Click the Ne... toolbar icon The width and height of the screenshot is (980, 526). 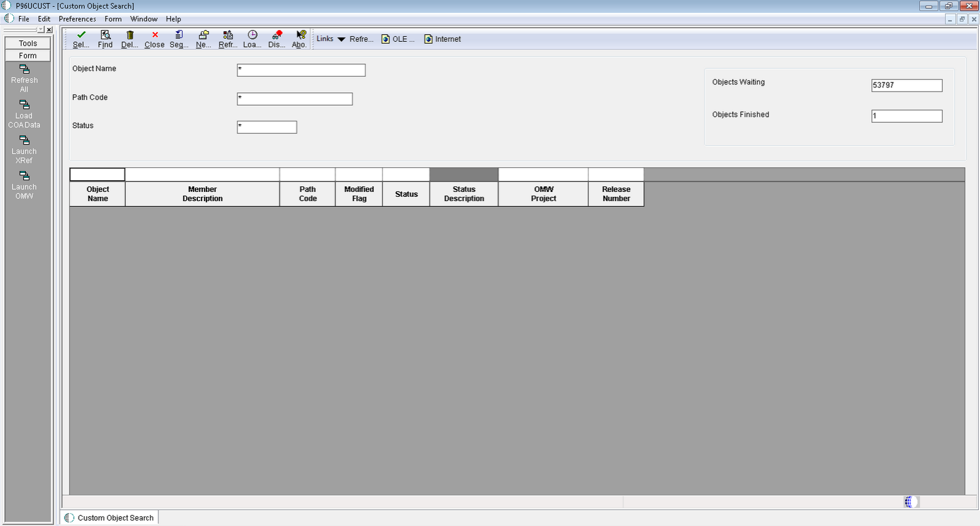[204, 35]
